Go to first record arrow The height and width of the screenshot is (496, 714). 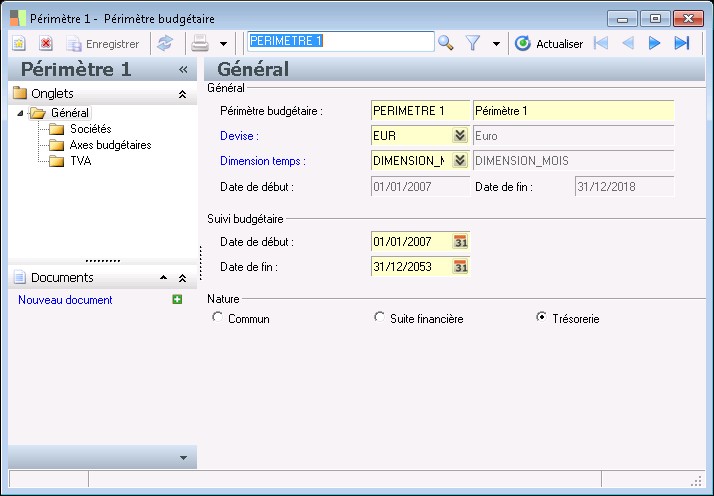(601, 43)
